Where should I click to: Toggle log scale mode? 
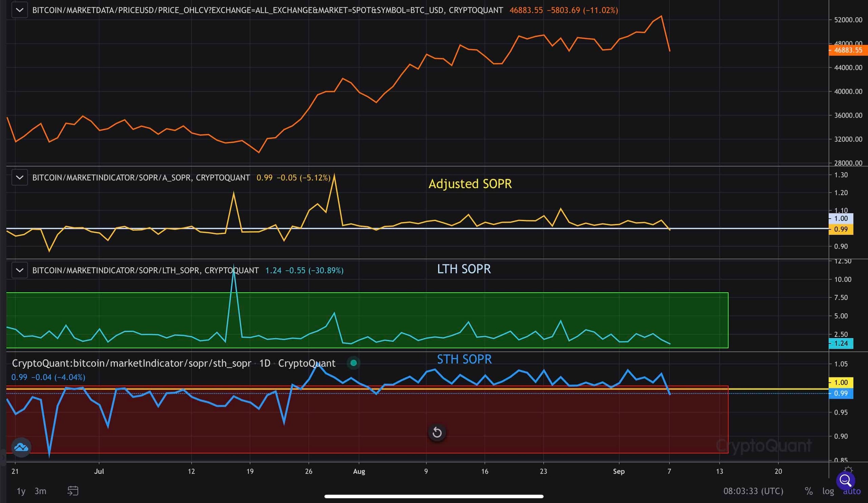point(828,491)
